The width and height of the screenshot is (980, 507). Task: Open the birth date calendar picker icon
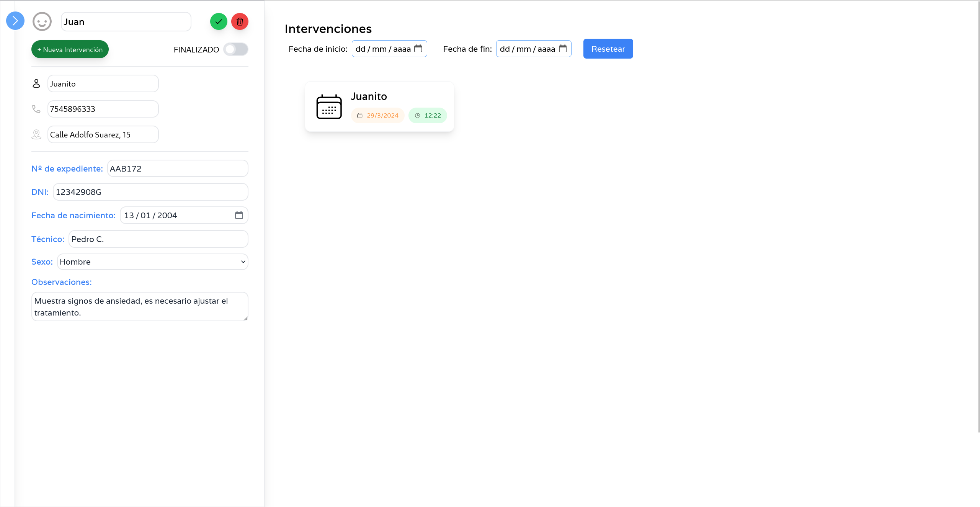tap(239, 215)
